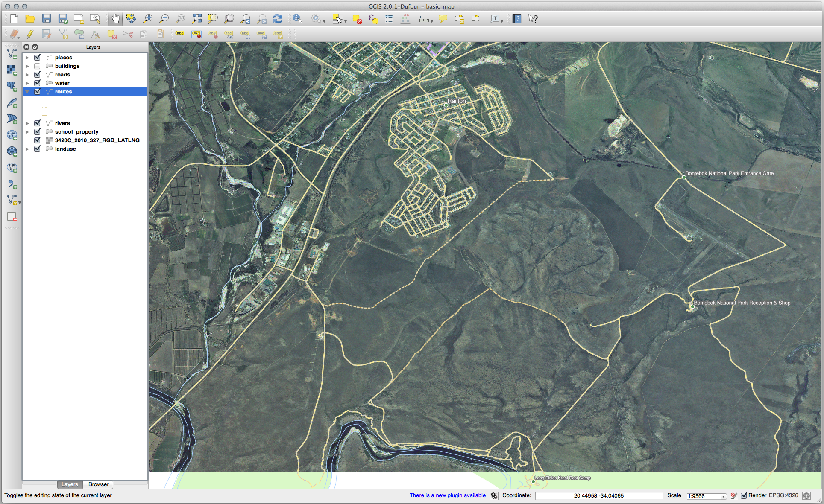Switch to the Layers tab
This screenshot has height=504, width=824.
click(70, 484)
